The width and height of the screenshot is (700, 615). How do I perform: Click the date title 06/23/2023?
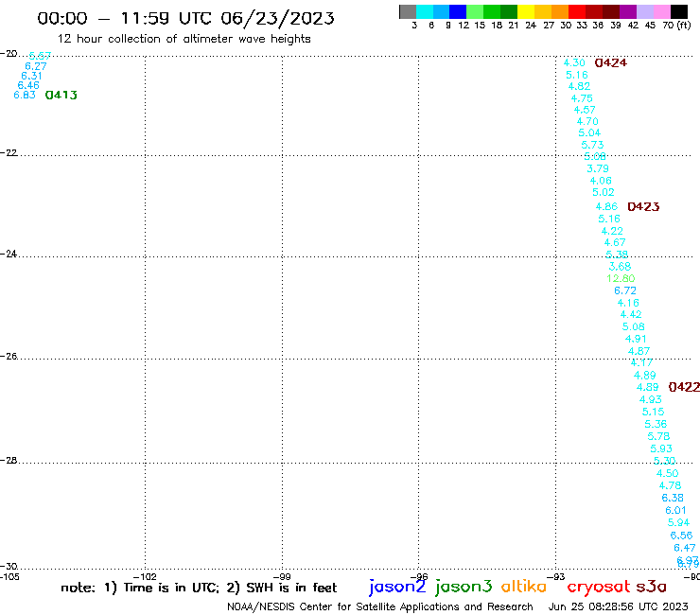point(277,19)
